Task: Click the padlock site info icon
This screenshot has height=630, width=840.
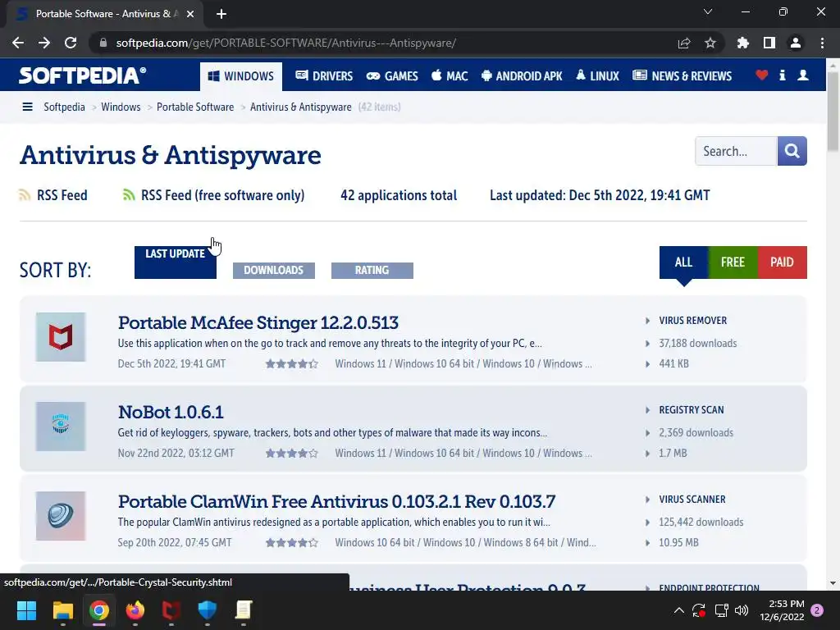Action: click(x=103, y=43)
